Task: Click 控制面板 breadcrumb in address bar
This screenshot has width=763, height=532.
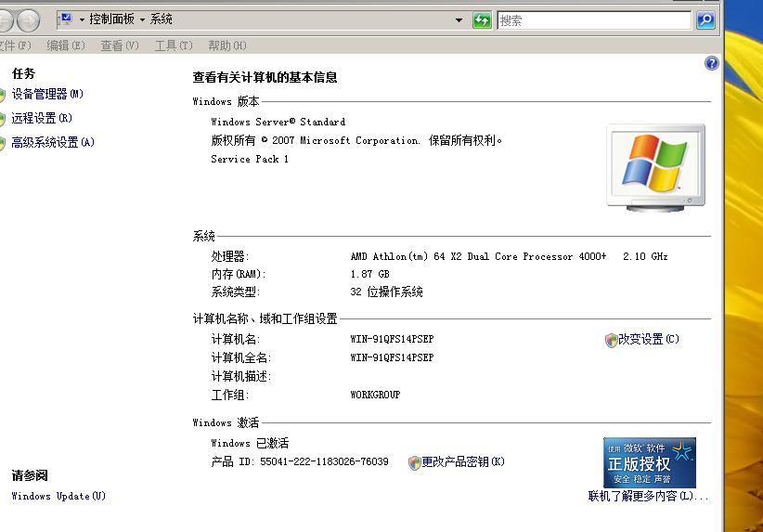Action: click(111, 19)
